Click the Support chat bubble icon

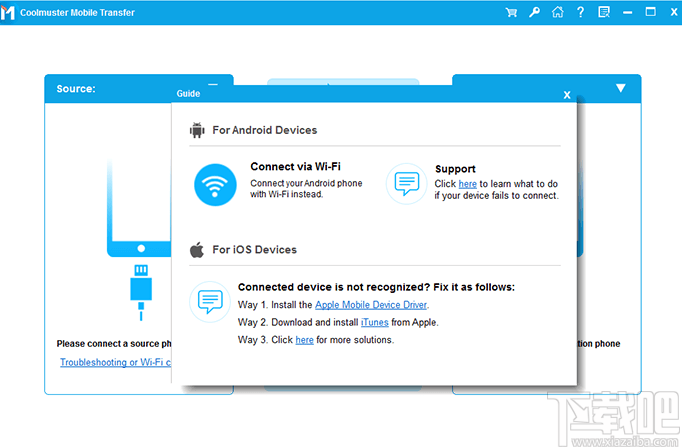click(407, 183)
